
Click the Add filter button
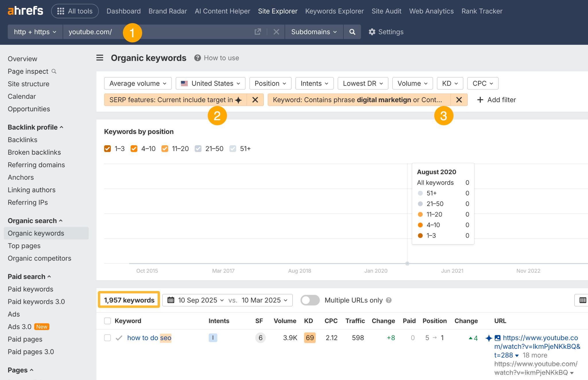[496, 100]
